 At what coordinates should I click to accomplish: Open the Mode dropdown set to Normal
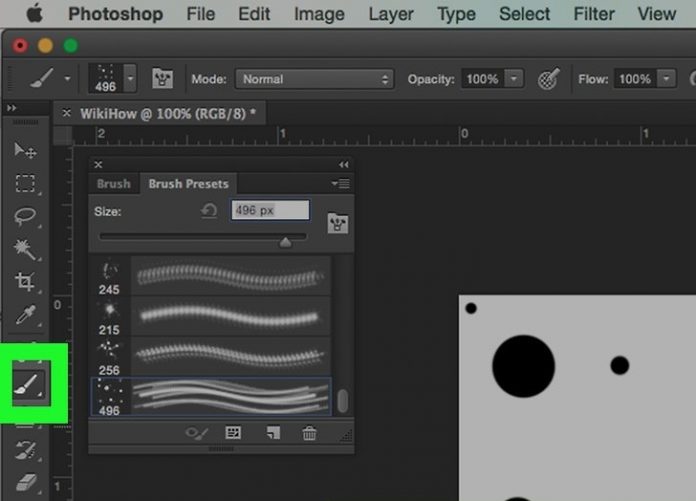(x=314, y=79)
